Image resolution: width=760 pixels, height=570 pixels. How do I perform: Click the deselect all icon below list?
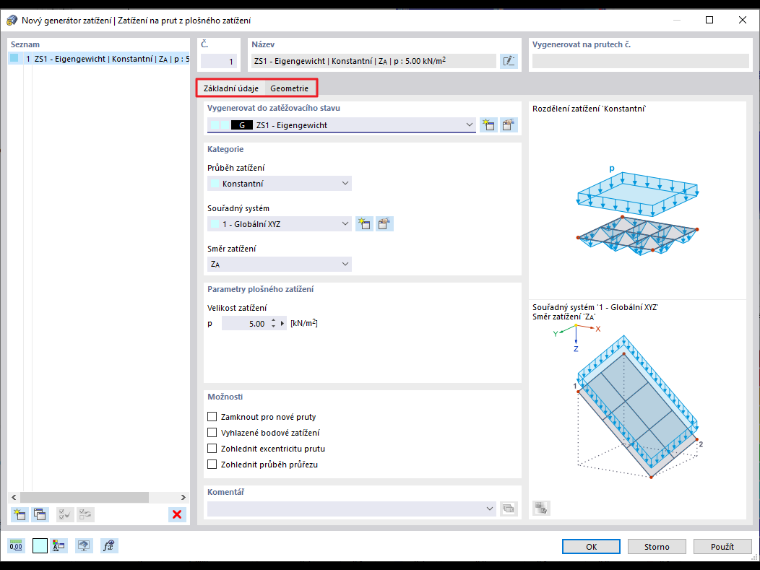[85, 514]
